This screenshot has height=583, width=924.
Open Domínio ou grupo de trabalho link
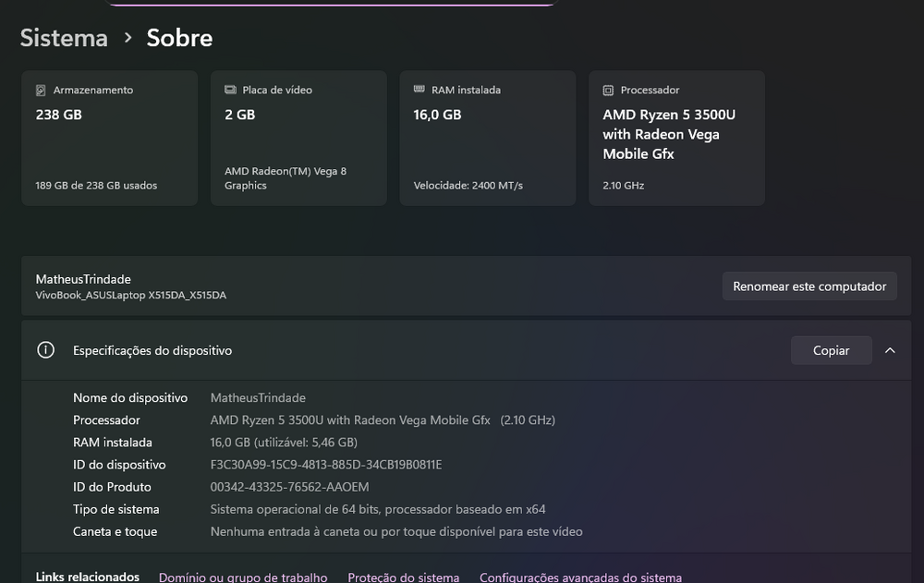pos(243,577)
